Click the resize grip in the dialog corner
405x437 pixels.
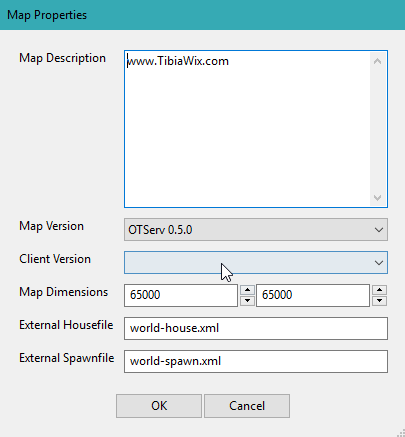[400, 432]
